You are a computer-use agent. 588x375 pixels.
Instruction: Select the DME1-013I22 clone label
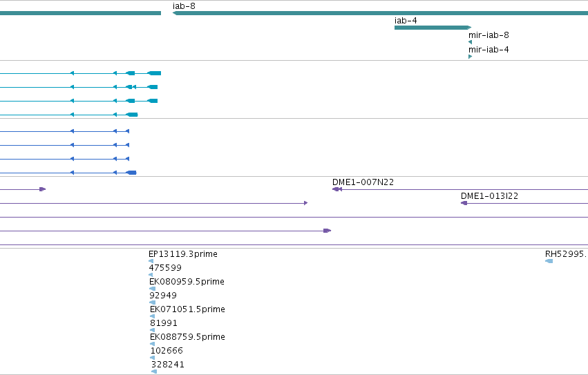coord(489,196)
